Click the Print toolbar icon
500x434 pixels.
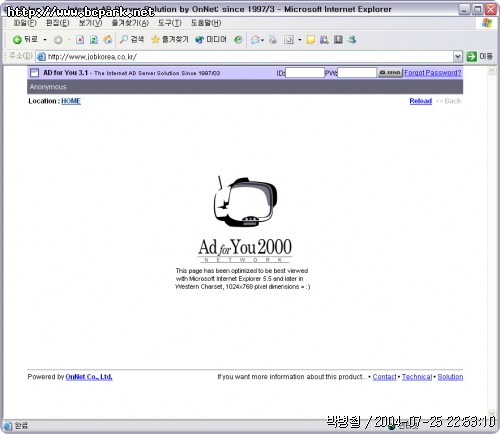273,40
